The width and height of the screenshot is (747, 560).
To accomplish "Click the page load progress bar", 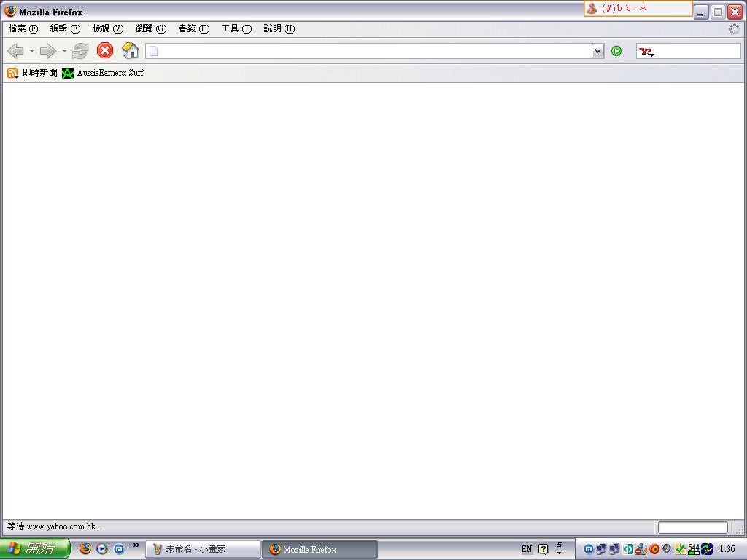I will tap(693, 527).
